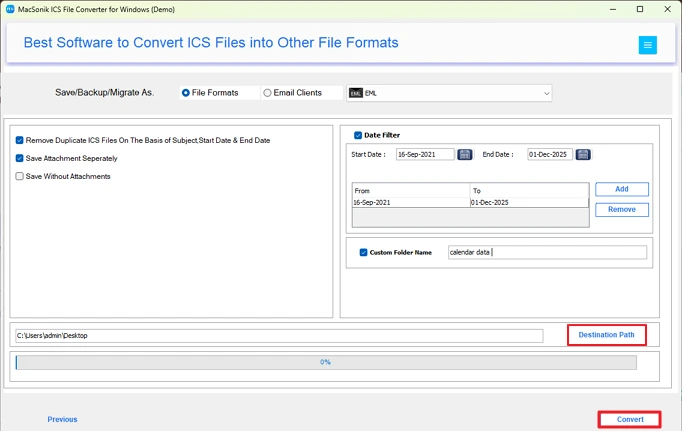Open the Start Date calendar picker icon
This screenshot has width=682, height=431.
tap(465, 154)
